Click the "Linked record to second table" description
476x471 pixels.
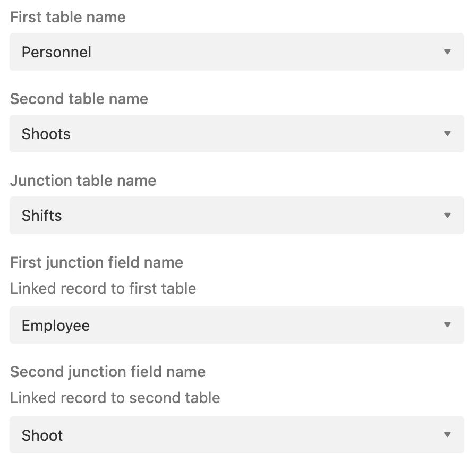click(x=115, y=398)
